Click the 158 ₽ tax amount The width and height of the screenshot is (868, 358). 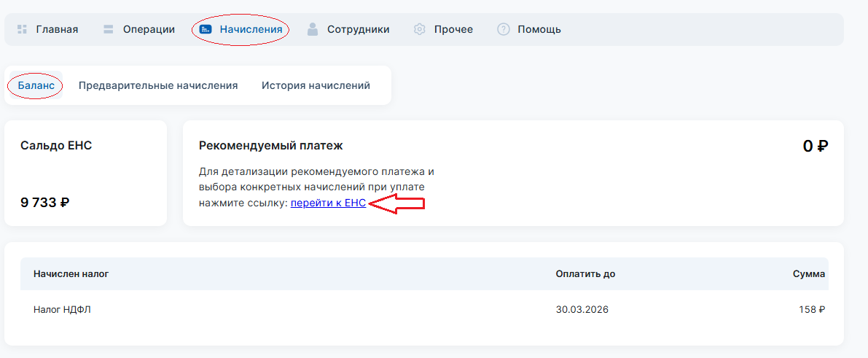coord(812,310)
